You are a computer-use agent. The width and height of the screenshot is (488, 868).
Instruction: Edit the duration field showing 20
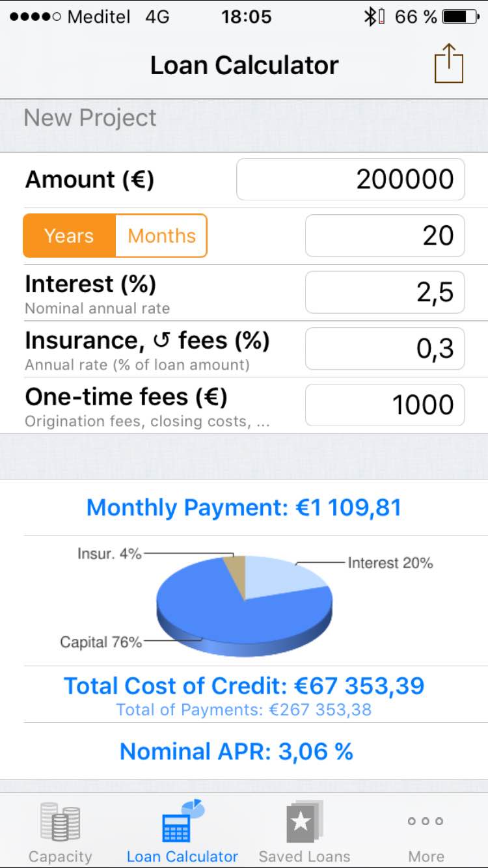(x=385, y=236)
